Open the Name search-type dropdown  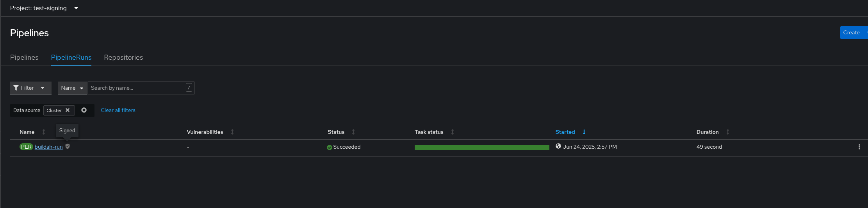tap(73, 88)
